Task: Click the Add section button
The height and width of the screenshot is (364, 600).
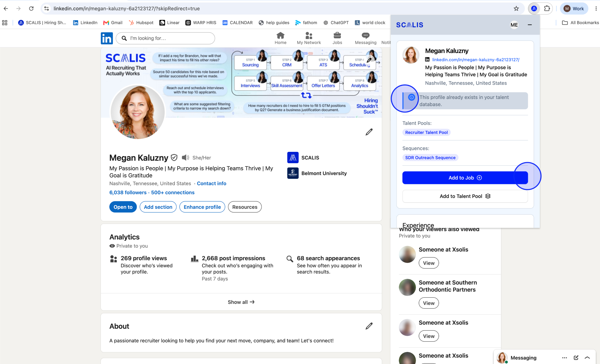Action: coord(158,207)
